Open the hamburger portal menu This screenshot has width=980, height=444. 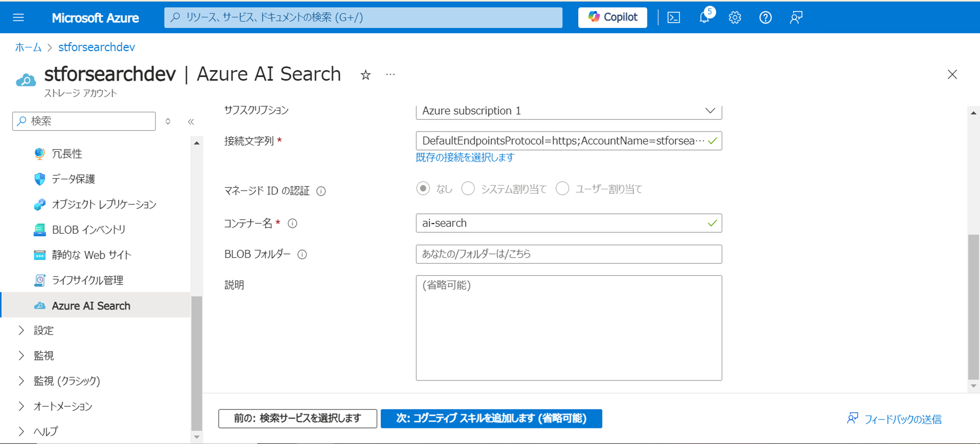click(18, 18)
